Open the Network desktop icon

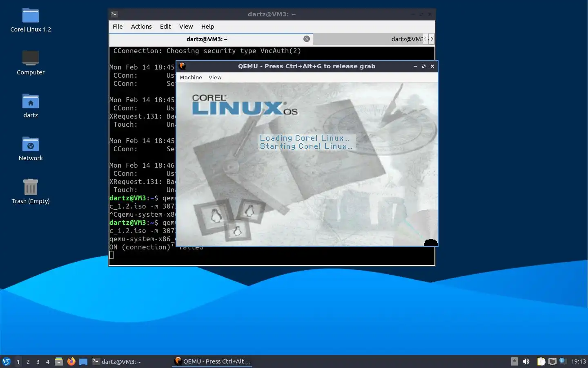[31, 149]
